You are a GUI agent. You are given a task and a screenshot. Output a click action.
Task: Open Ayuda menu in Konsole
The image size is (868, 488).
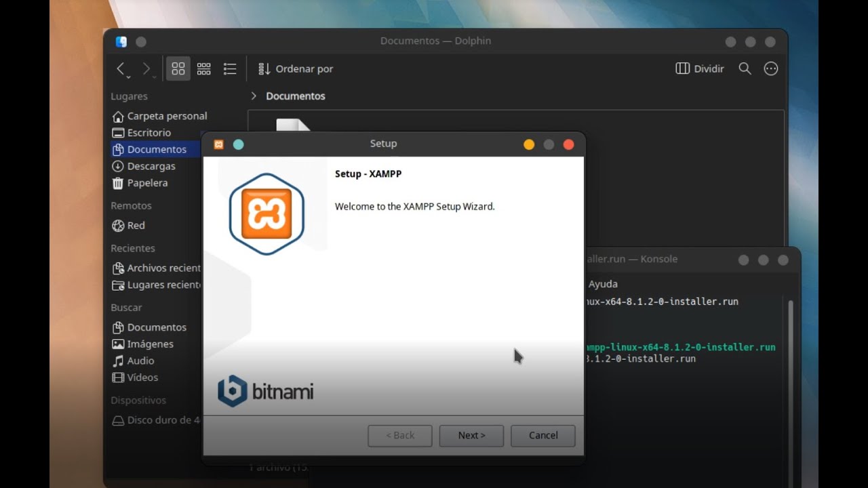(x=603, y=284)
